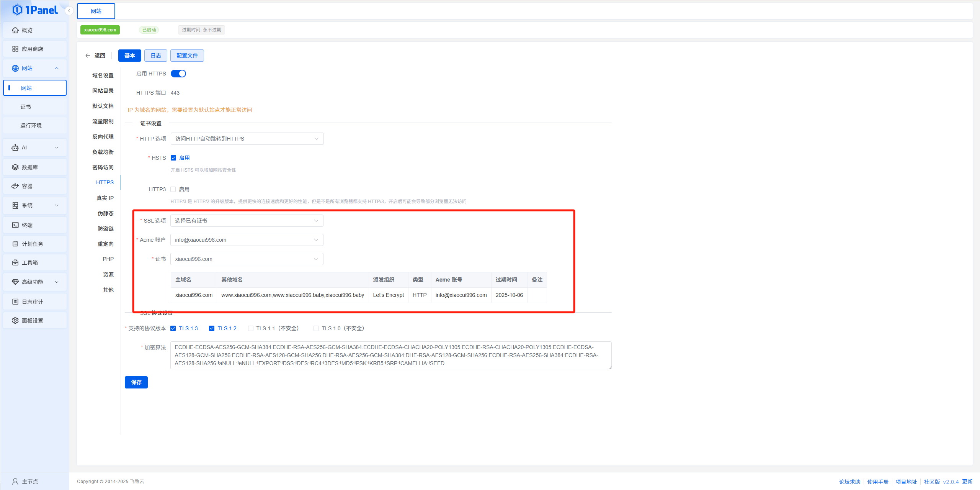The image size is (980, 490).
Task: Click the 保存 button
Action: (x=136, y=382)
